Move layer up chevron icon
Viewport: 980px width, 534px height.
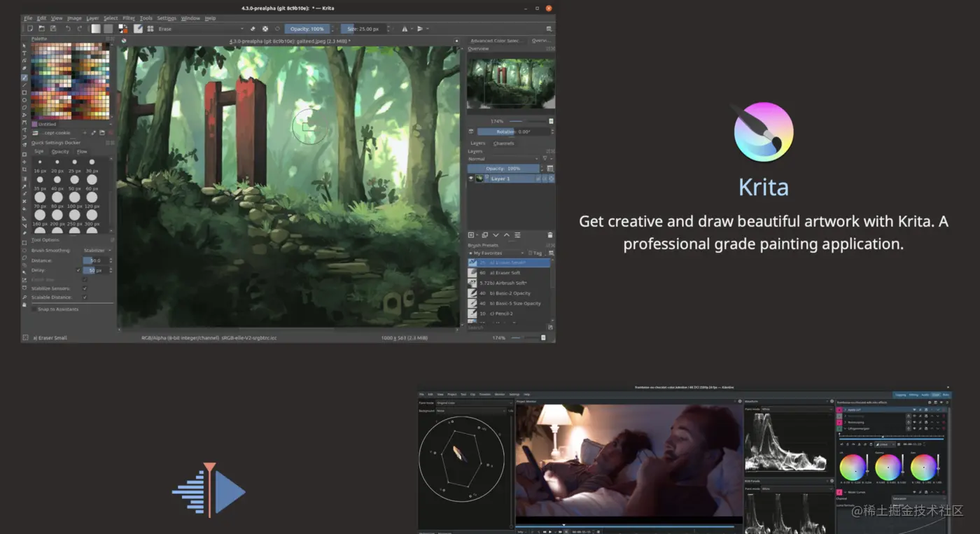click(507, 235)
